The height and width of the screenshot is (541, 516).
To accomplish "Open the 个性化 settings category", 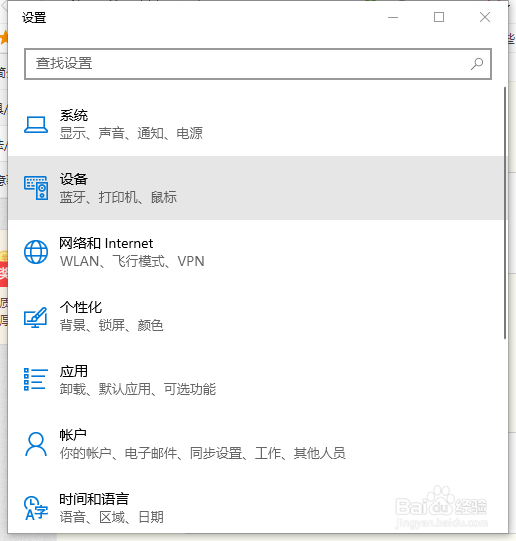I will [x=256, y=316].
